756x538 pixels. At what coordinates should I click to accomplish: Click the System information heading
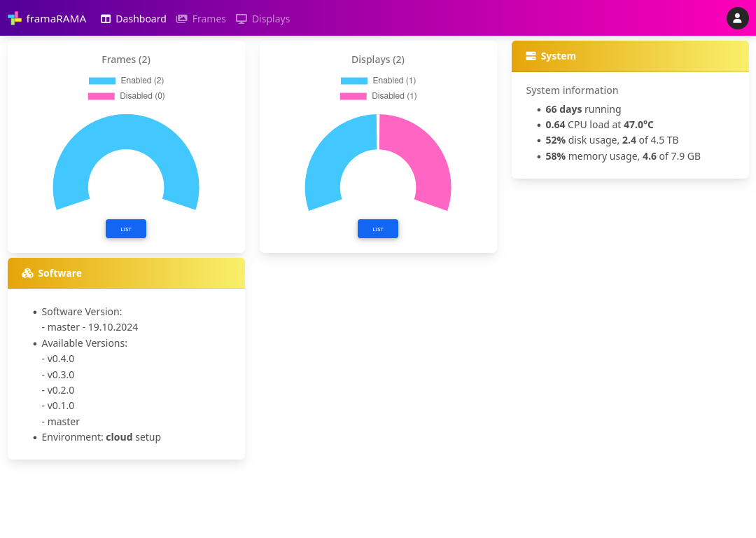[x=572, y=90]
